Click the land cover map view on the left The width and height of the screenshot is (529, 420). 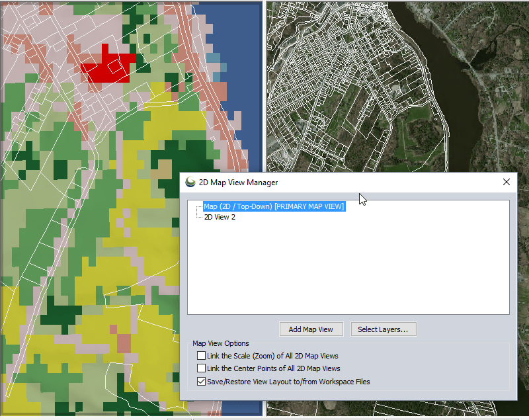coord(86,265)
